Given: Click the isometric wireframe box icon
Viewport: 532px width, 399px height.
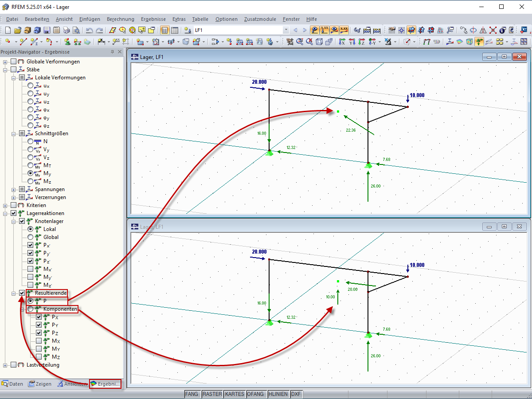Looking at the screenshot, I should point(319,41).
